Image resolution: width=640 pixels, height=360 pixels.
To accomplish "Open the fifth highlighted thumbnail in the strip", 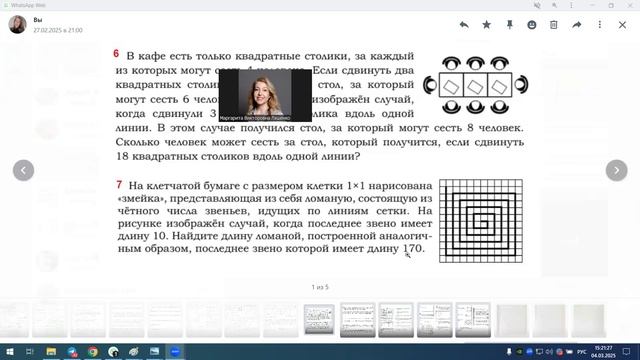I will click(x=473, y=320).
